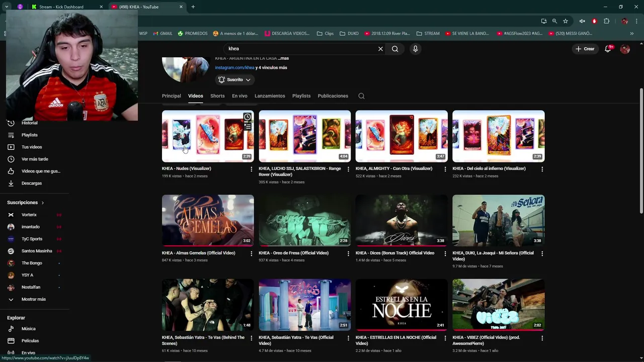Screen dimensions: 644x362
Task: Close the KHEA - YouTube browser tab
Action: click(181, 7)
